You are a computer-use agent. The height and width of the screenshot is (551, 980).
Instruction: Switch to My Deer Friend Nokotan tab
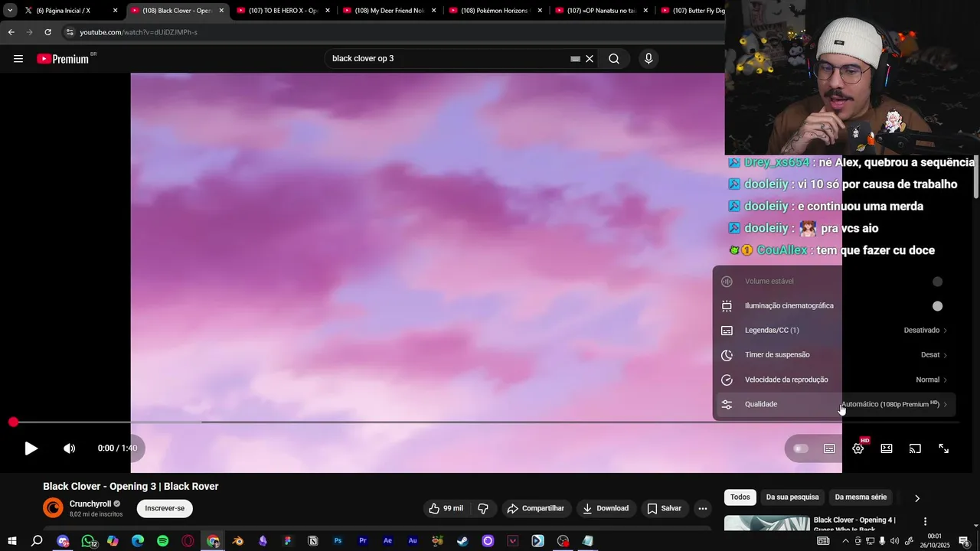tap(388, 11)
